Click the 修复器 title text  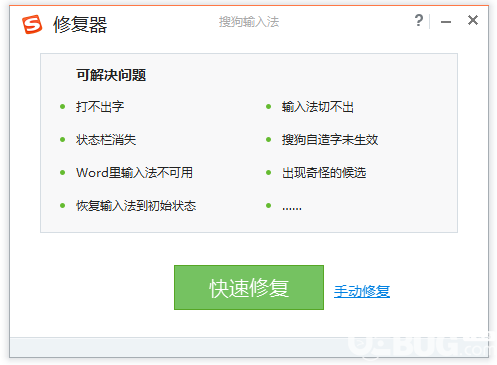(x=80, y=25)
